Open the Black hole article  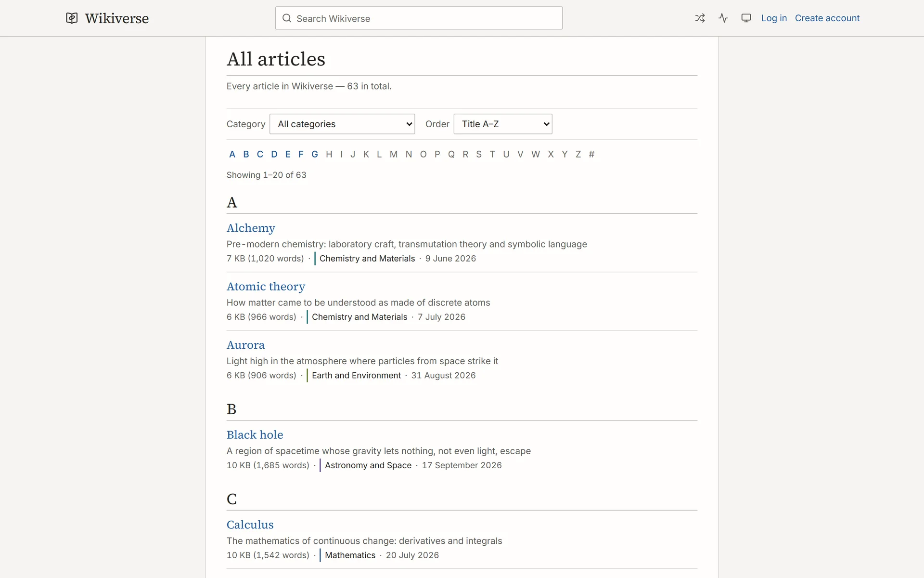point(255,434)
